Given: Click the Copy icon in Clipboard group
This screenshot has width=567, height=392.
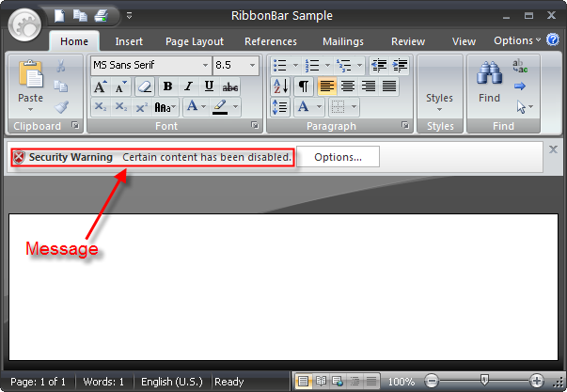Looking at the screenshot, I should click(x=61, y=86).
